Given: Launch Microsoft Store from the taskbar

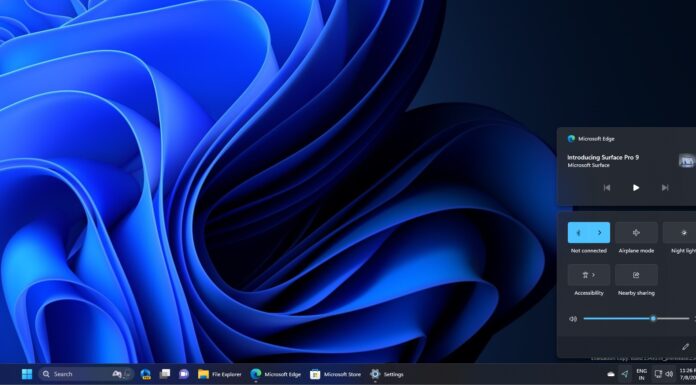Looking at the screenshot, I should tap(336, 374).
